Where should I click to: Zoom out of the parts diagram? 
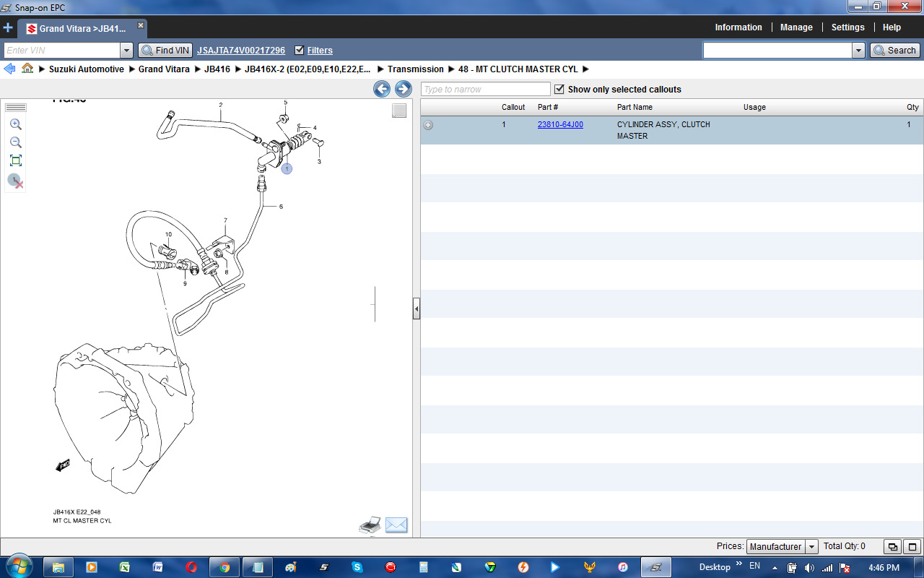click(x=16, y=142)
